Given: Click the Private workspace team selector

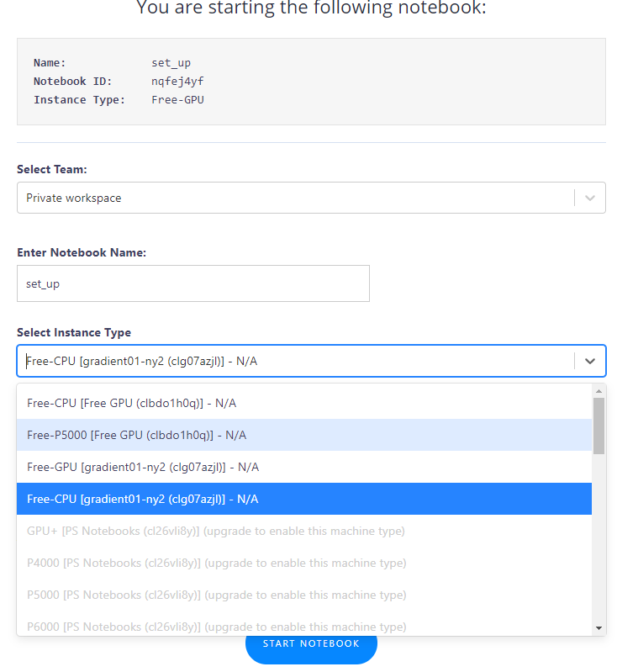Looking at the screenshot, I should point(311,198).
